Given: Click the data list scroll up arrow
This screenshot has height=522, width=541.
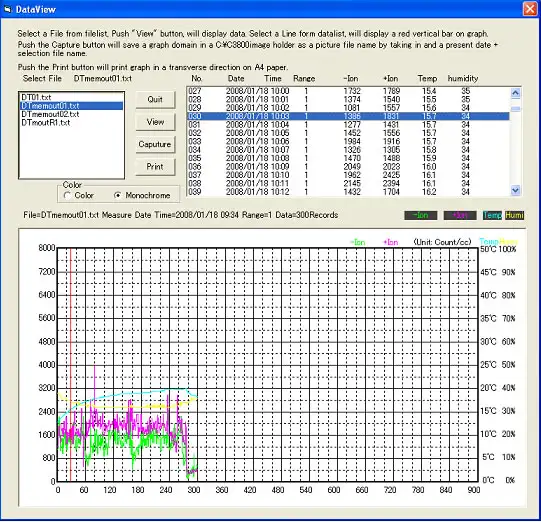Looking at the screenshot, I should [x=515, y=92].
